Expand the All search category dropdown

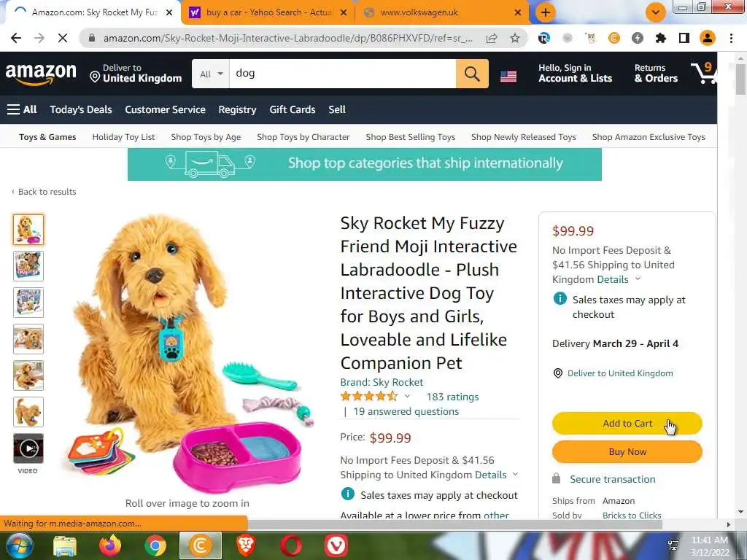tap(211, 74)
